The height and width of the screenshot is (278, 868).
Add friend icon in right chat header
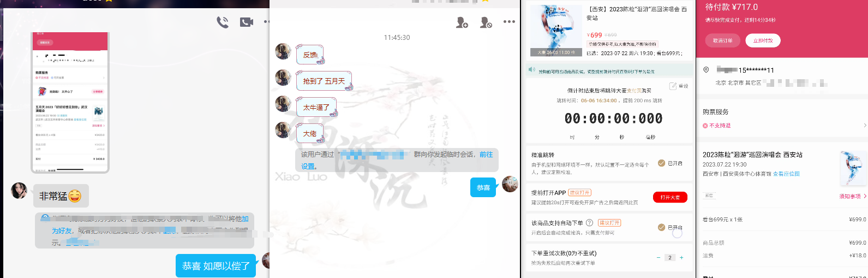tap(462, 22)
